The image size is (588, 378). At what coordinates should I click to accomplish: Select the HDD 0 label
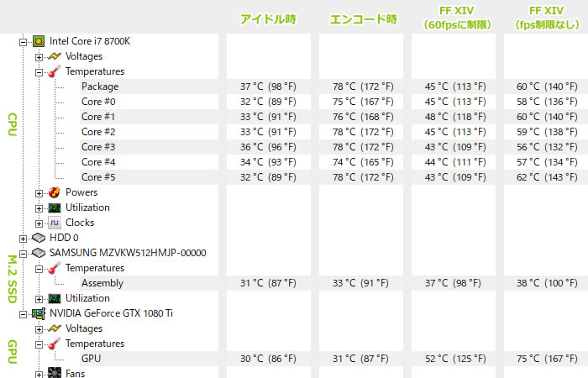tap(64, 238)
